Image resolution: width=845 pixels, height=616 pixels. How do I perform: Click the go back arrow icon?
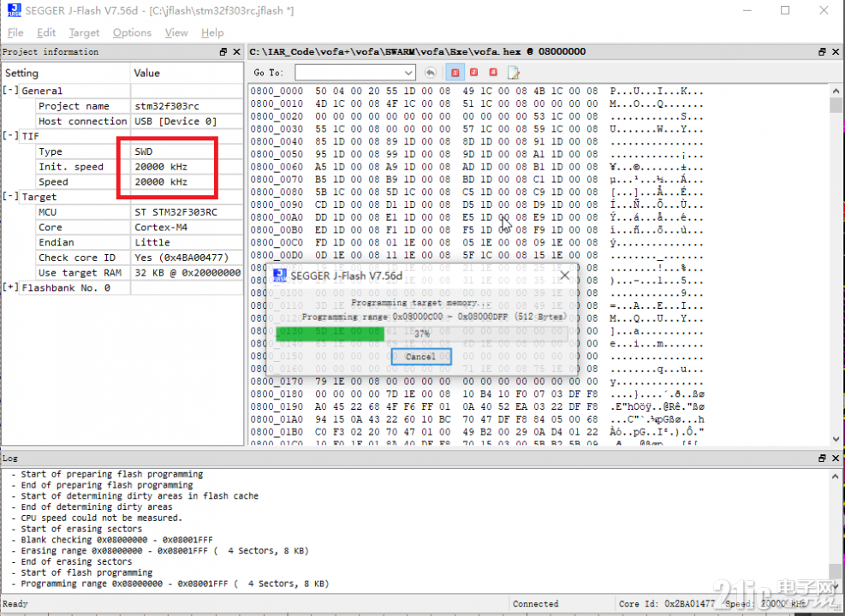point(430,73)
